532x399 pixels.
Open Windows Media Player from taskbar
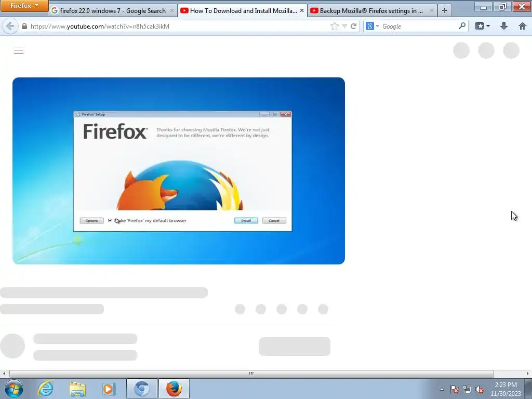click(109, 389)
